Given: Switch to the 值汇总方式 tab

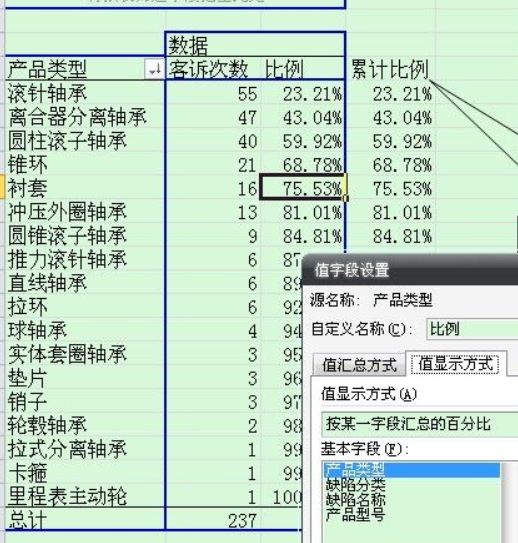Looking at the screenshot, I should pos(359,365).
